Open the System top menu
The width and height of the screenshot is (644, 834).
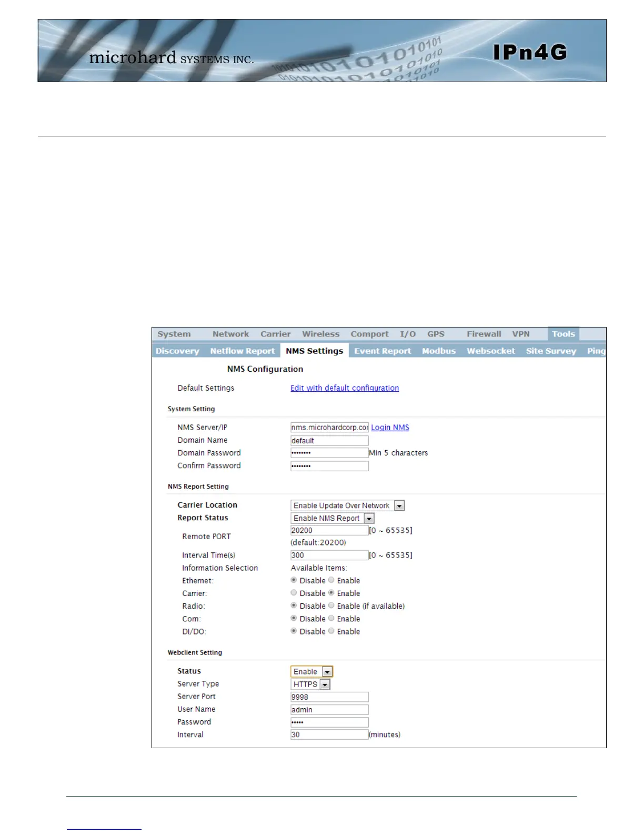pyautogui.click(x=174, y=334)
